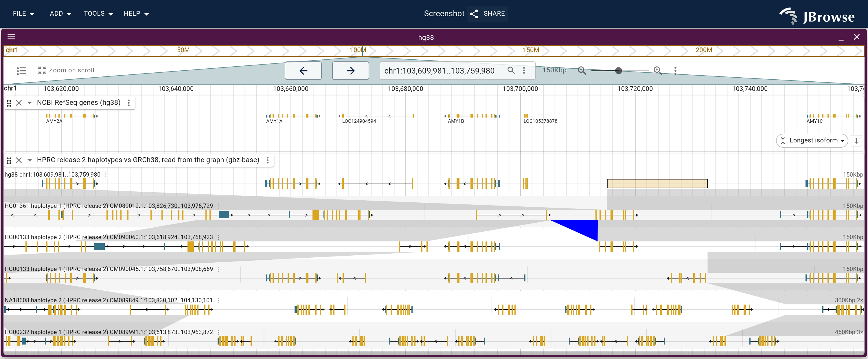The image size is (868, 359).
Task: Select the AMY1C gene feature
Action: pyautogui.click(x=834, y=116)
